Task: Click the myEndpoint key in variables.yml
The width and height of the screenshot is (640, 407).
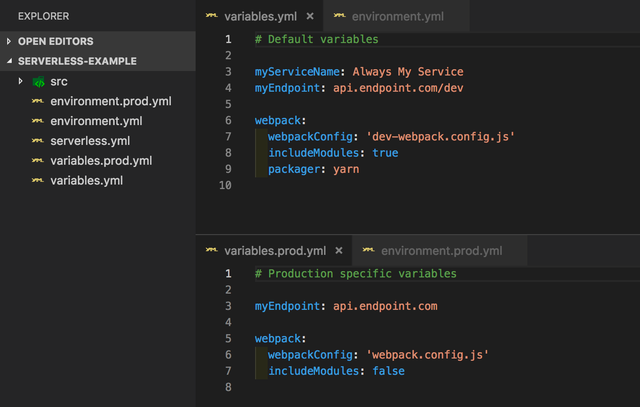Action: (x=287, y=88)
